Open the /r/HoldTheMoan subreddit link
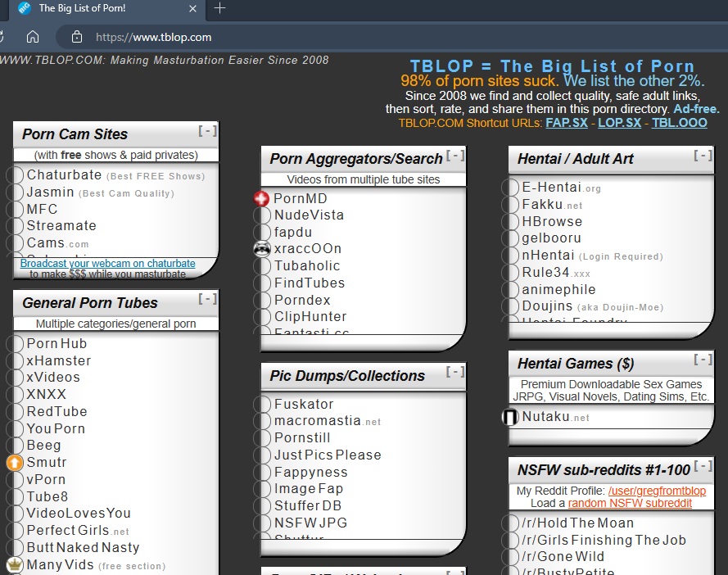The height and width of the screenshot is (575, 728). click(577, 523)
